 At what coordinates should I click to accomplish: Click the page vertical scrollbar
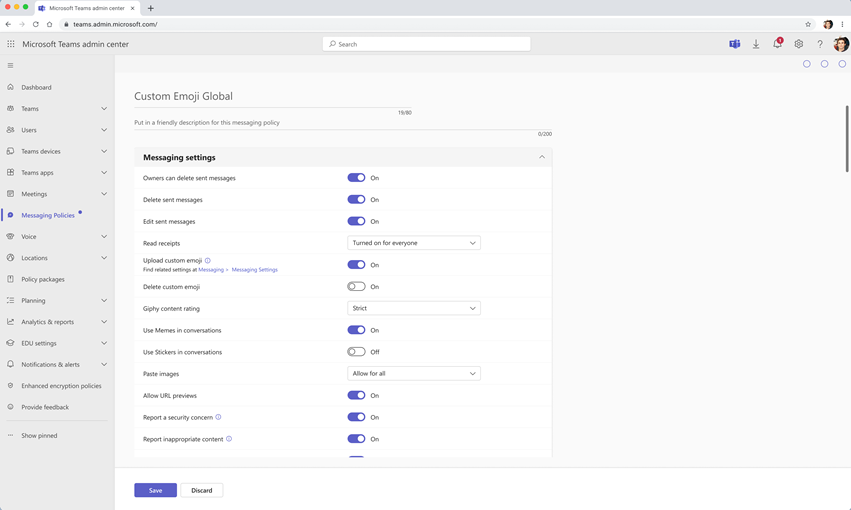(x=847, y=139)
